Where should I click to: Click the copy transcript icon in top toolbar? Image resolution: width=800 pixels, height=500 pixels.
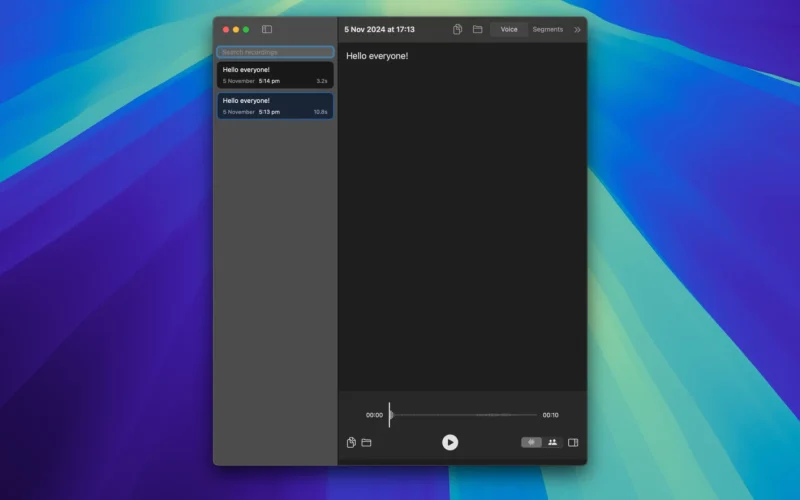(458, 30)
